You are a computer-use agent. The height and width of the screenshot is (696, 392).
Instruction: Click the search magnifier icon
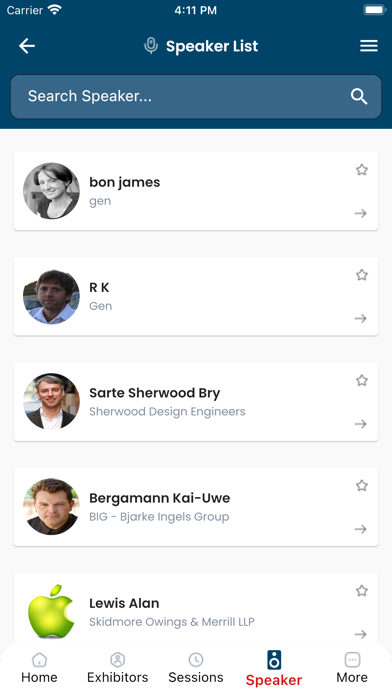[359, 96]
